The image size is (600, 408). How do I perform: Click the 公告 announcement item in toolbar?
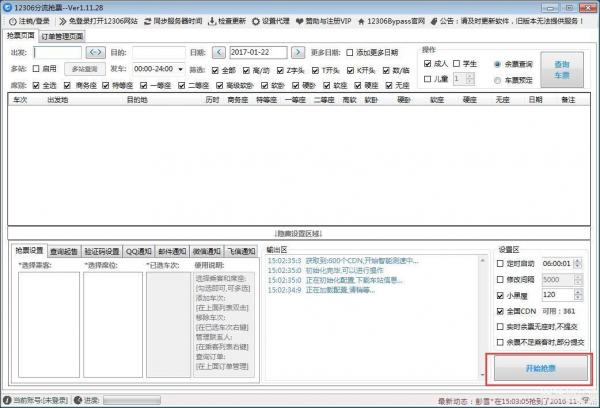[507, 21]
